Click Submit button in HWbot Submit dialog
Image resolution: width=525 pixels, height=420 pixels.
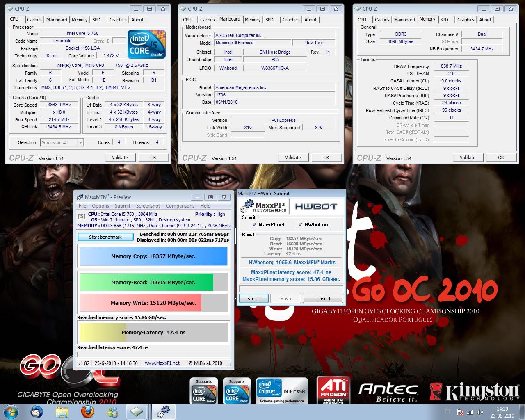coord(254,298)
